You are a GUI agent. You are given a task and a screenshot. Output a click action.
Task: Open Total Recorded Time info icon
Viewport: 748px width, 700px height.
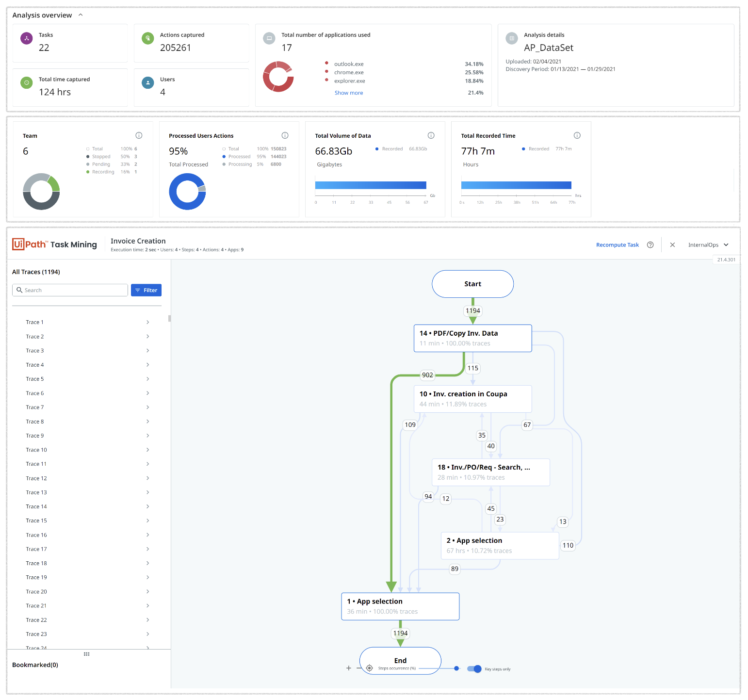[x=577, y=135]
